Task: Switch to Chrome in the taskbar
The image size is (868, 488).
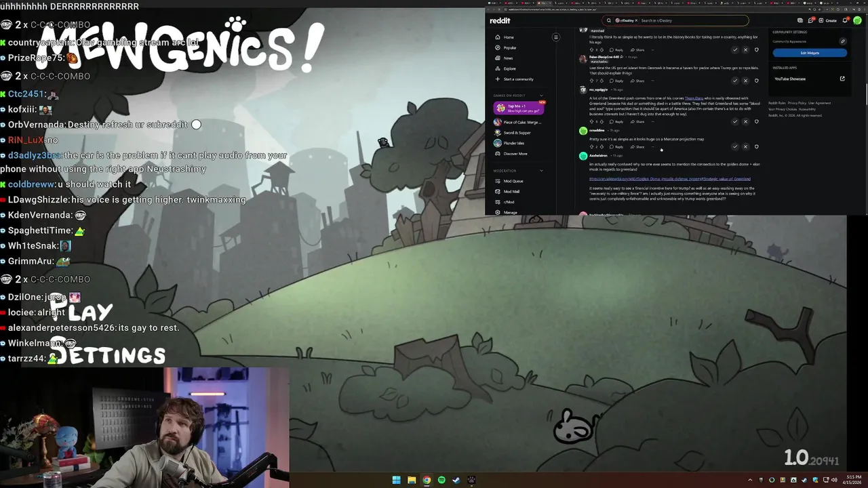Action: pyautogui.click(x=427, y=480)
